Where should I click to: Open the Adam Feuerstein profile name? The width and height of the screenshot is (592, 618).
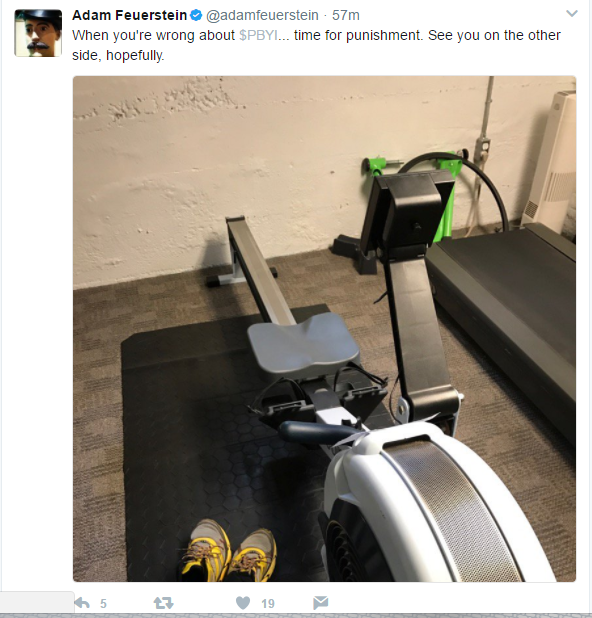[x=129, y=15]
